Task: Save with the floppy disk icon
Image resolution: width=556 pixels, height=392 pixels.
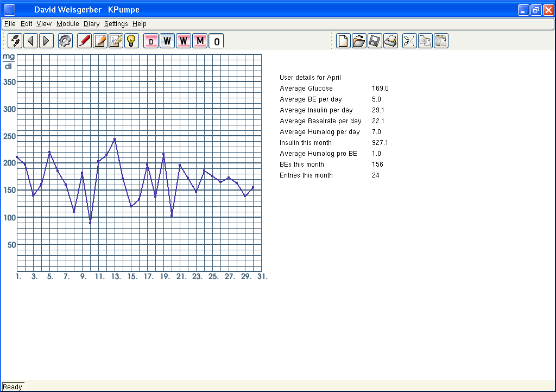Action: coord(375,41)
